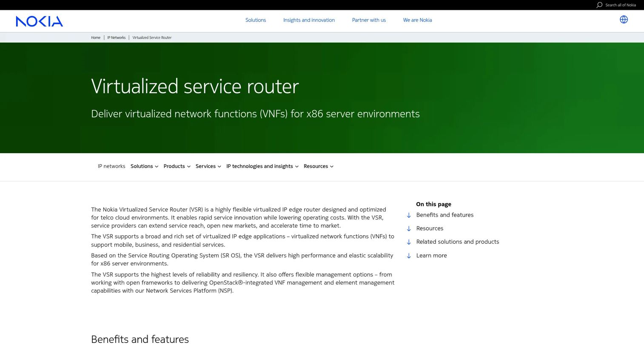
Task: Click the arrow beside Benefits and features
Action: point(409,215)
